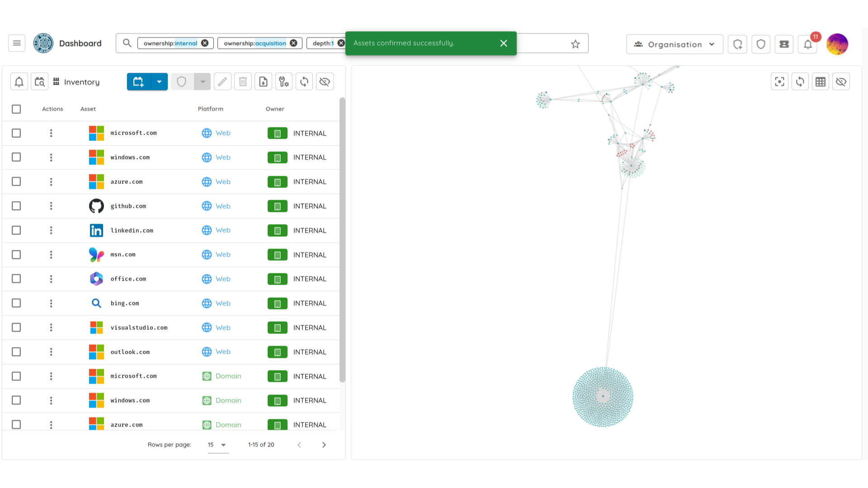Open actions menu for office.com row

coord(51,279)
